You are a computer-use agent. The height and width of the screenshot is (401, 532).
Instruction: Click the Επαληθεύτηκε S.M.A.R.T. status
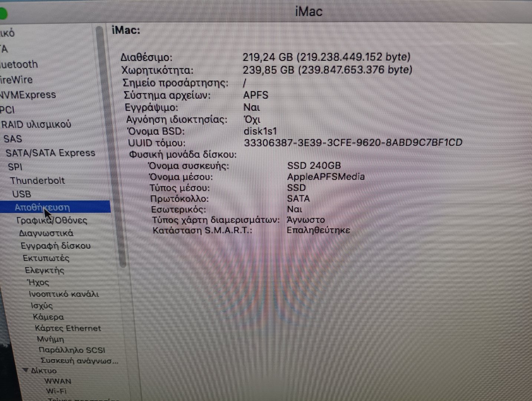[318, 230]
